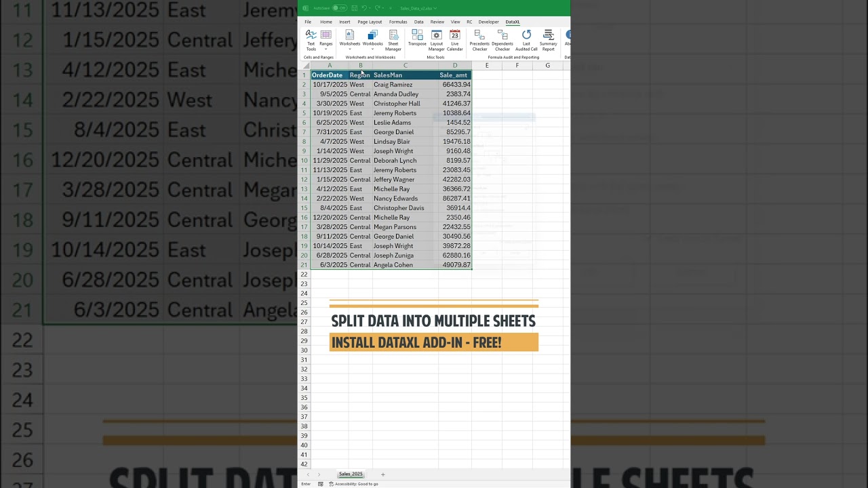Switch to the Page Layout tab
868x488 pixels.
[x=370, y=22]
